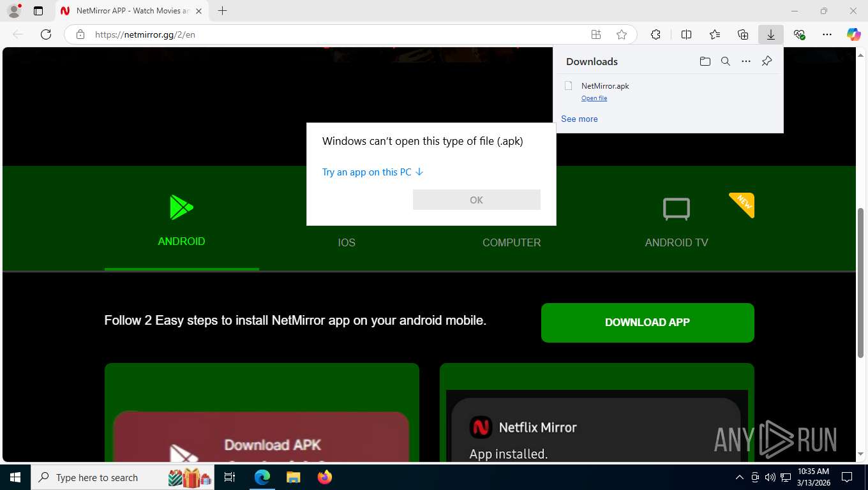Show hidden tray icons chevron
This screenshot has width=868, height=490.
[740, 477]
